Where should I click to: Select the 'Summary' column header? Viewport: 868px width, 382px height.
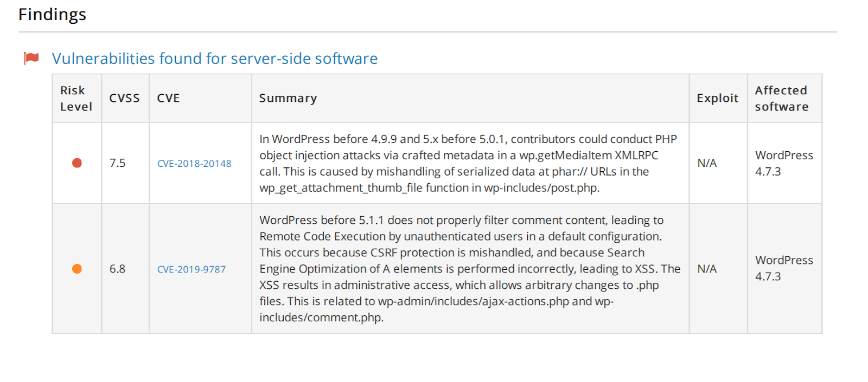point(470,99)
